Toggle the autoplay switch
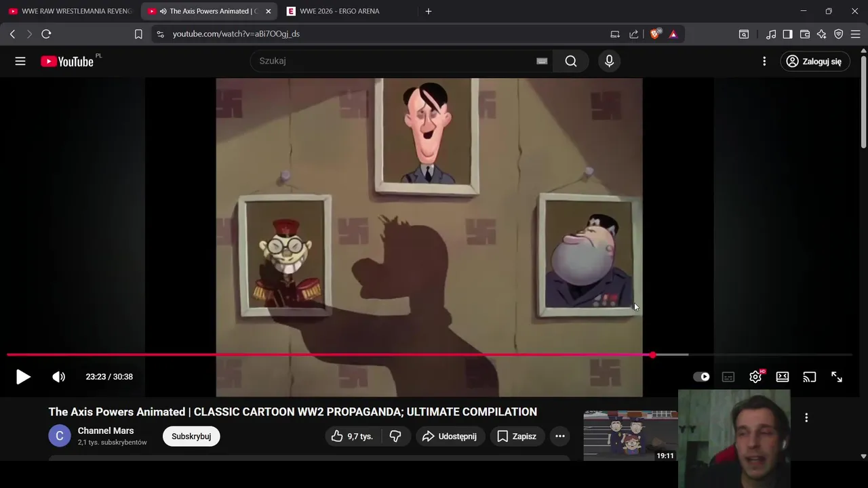The image size is (868, 488). (x=701, y=377)
